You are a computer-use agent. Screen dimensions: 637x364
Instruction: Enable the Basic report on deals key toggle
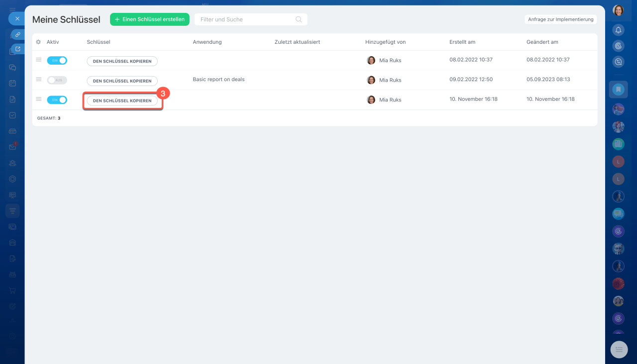click(x=57, y=80)
